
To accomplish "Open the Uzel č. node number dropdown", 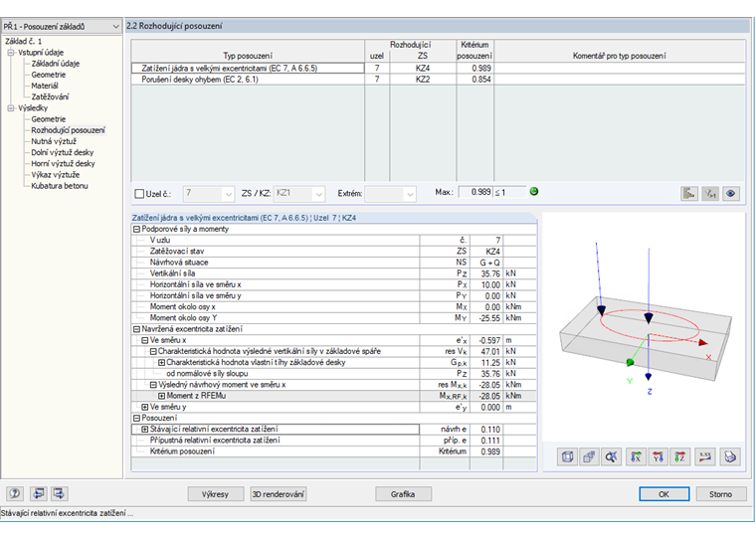I will point(228,194).
